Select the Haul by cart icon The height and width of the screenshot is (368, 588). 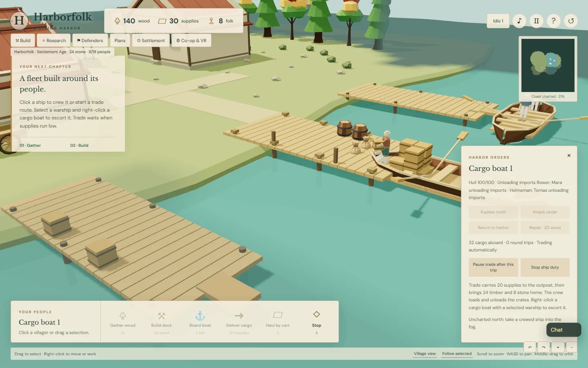pos(278,315)
